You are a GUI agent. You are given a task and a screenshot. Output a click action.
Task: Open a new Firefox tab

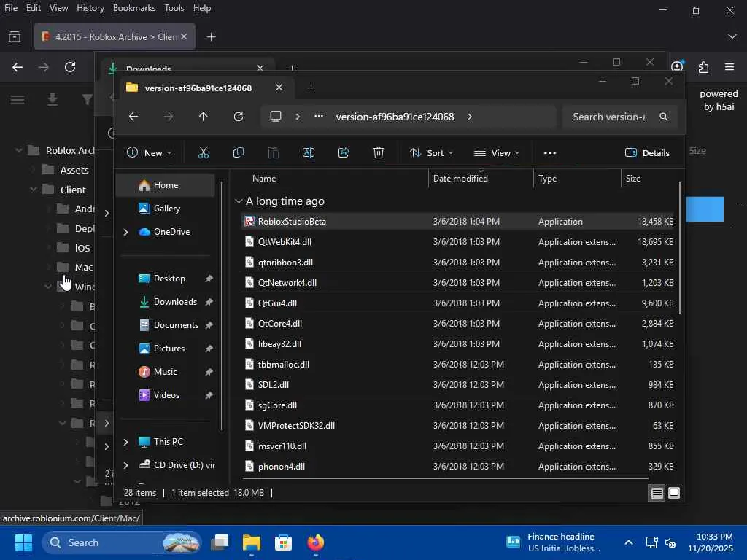tap(211, 36)
